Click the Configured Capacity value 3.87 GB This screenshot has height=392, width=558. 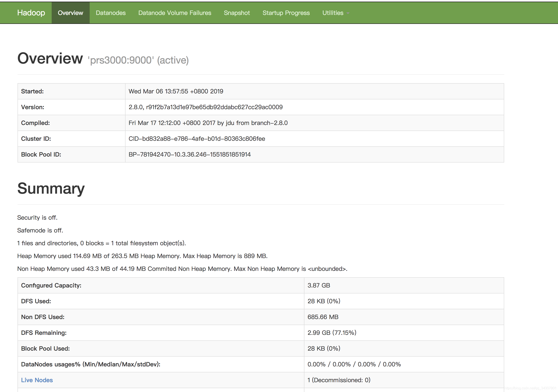[319, 285]
